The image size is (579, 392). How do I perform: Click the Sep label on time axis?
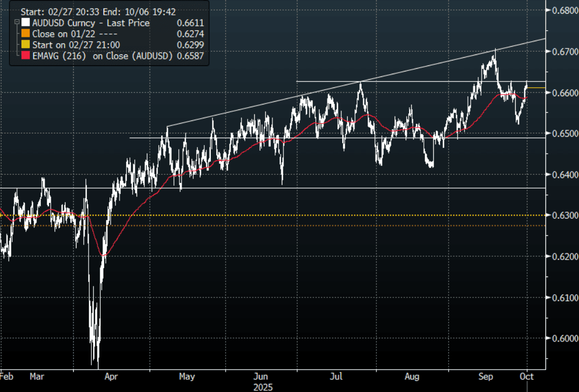(485, 377)
